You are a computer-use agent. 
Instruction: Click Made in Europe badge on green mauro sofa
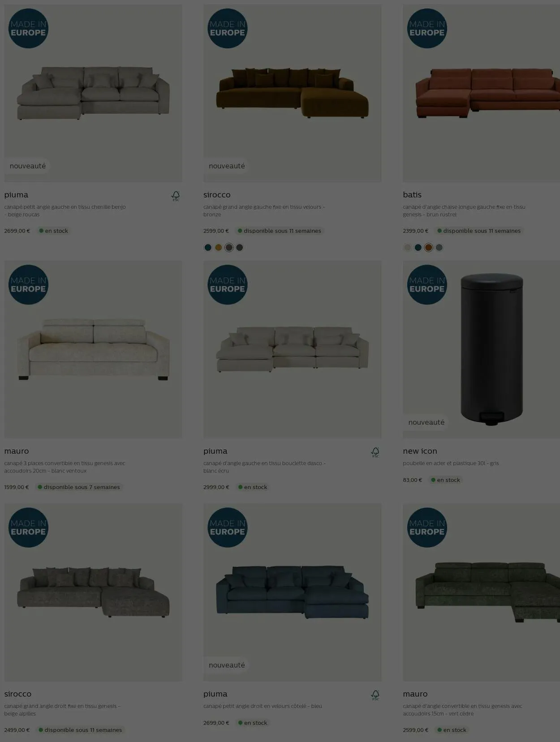point(427,528)
